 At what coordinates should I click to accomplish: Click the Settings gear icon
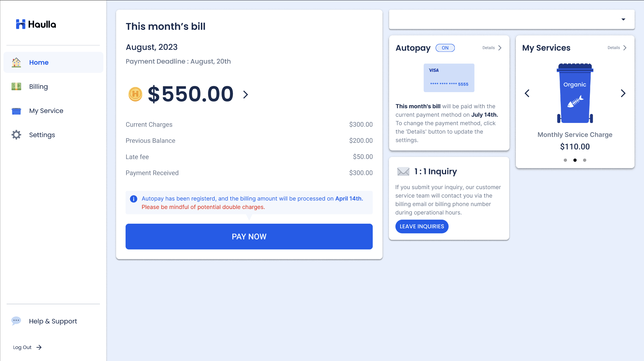click(x=16, y=135)
